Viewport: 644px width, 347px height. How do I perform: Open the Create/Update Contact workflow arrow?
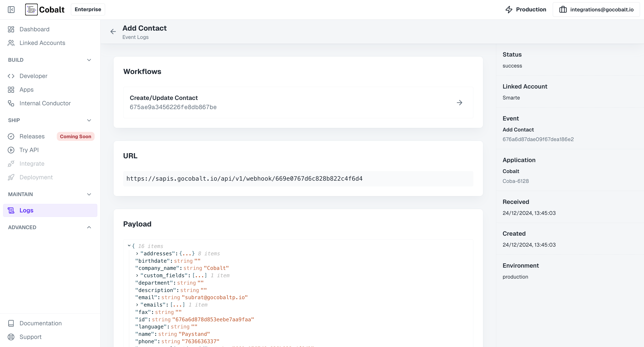[x=459, y=103]
